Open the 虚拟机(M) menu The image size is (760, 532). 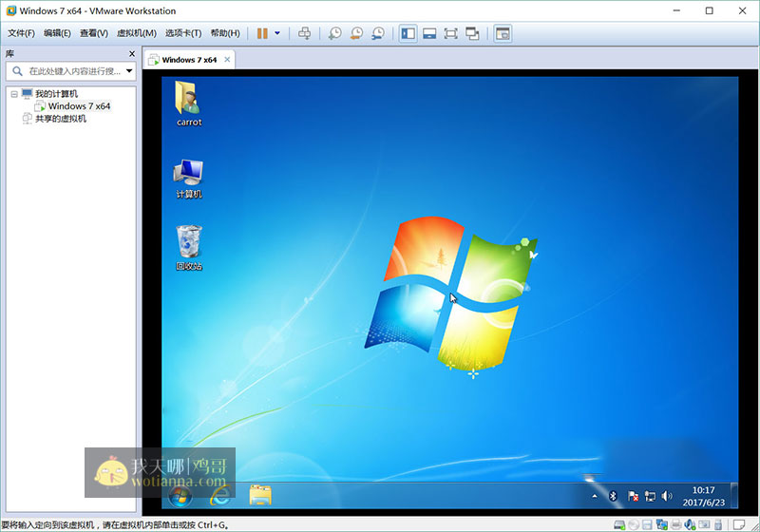[x=136, y=33]
